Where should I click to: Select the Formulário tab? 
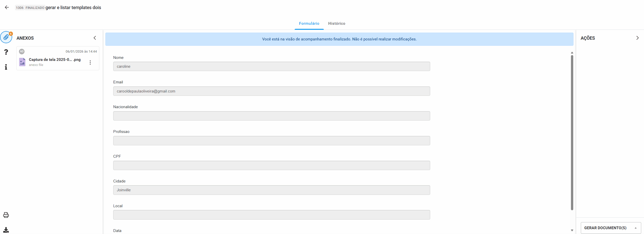tap(309, 24)
